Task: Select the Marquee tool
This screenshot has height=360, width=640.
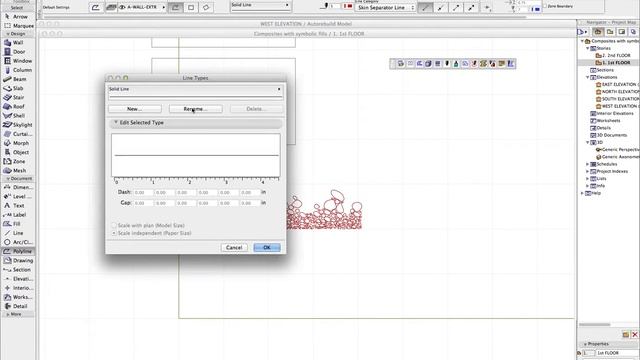Action: pos(18,26)
